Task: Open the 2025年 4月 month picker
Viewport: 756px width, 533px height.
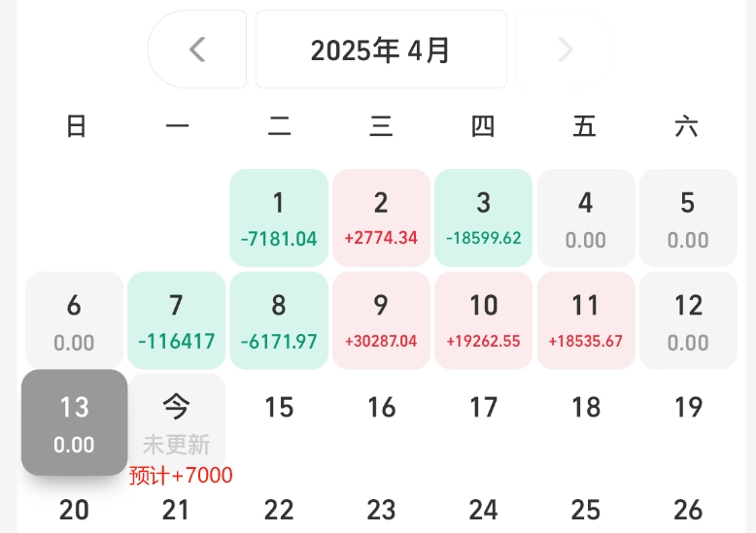Action: click(x=381, y=50)
